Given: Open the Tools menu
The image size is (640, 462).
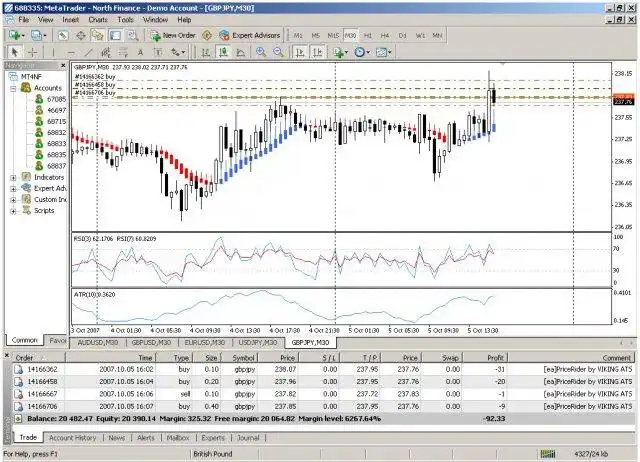Looking at the screenshot, I should tap(125, 20).
